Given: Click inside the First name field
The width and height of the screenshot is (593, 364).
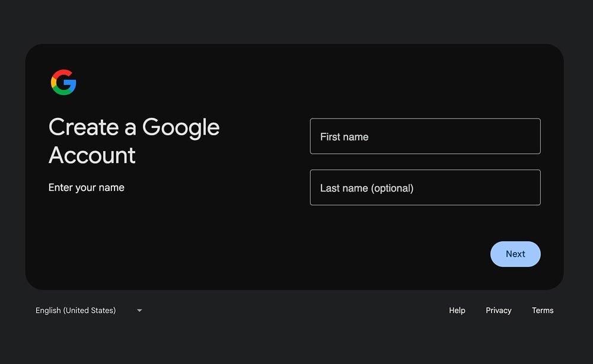Looking at the screenshot, I should [x=425, y=136].
